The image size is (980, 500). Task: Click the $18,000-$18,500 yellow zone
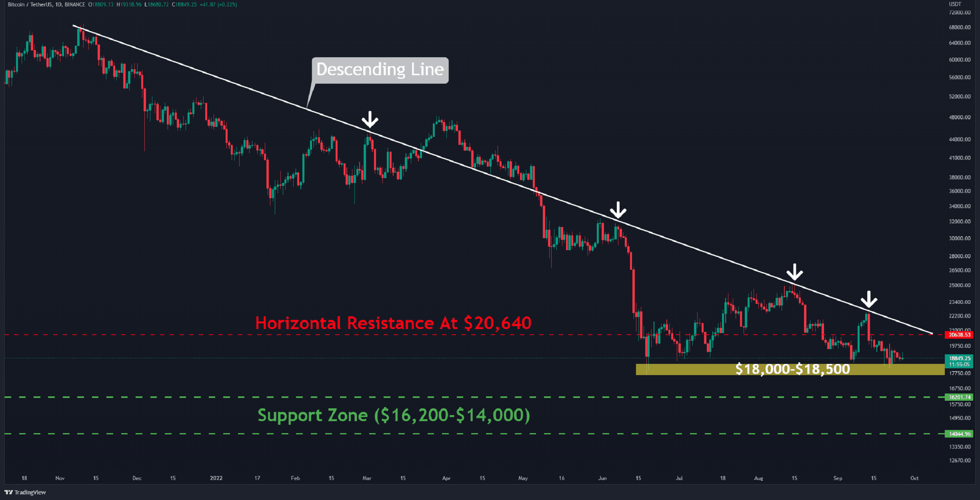790,369
